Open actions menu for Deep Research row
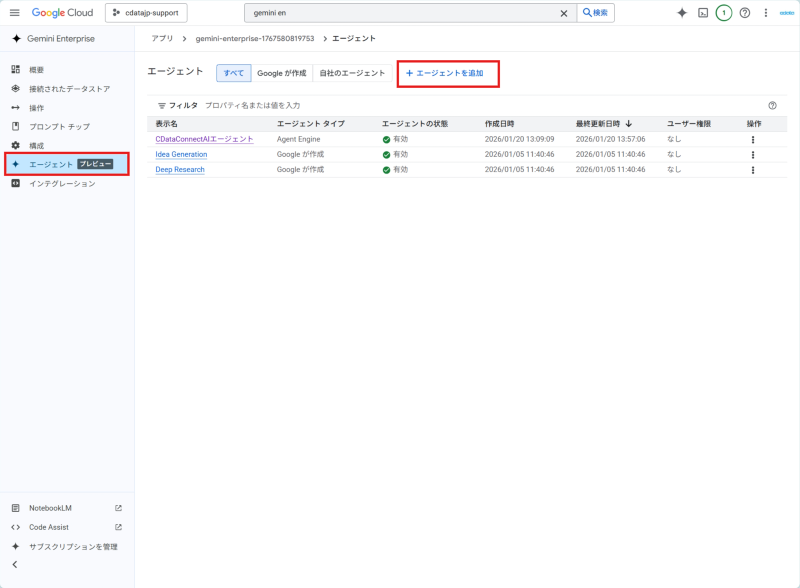Image resolution: width=800 pixels, height=588 pixels. click(752, 170)
